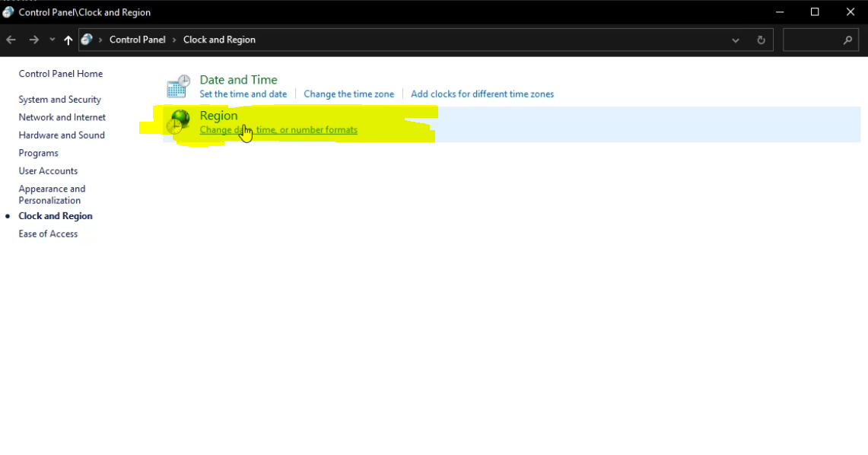868x455 pixels.
Task: Click the Region globe icon
Action: pos(179,123)
